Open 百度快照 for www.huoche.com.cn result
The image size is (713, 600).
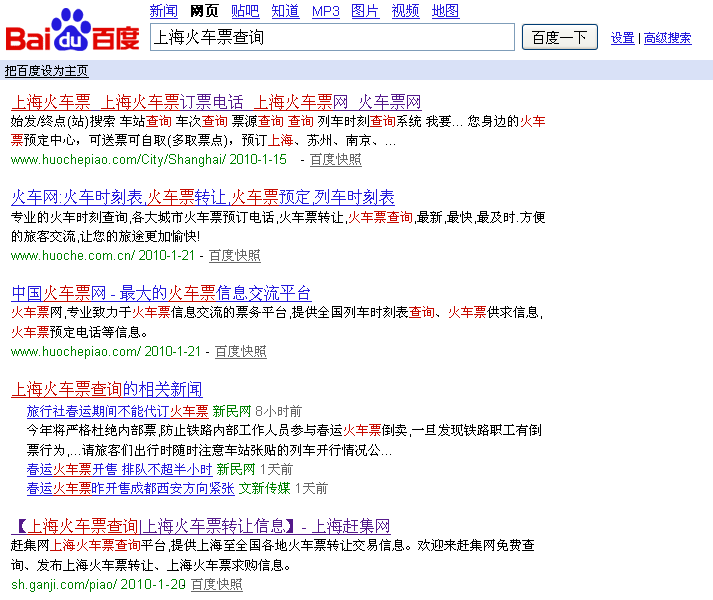point(235,256)
